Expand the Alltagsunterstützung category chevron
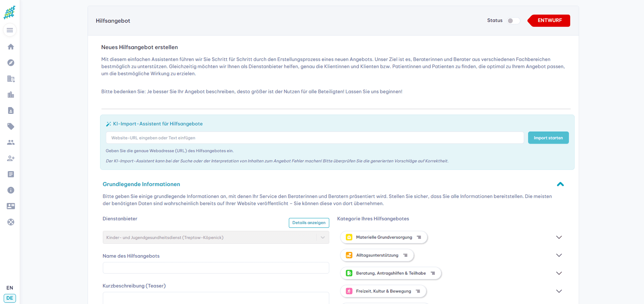 559,255
